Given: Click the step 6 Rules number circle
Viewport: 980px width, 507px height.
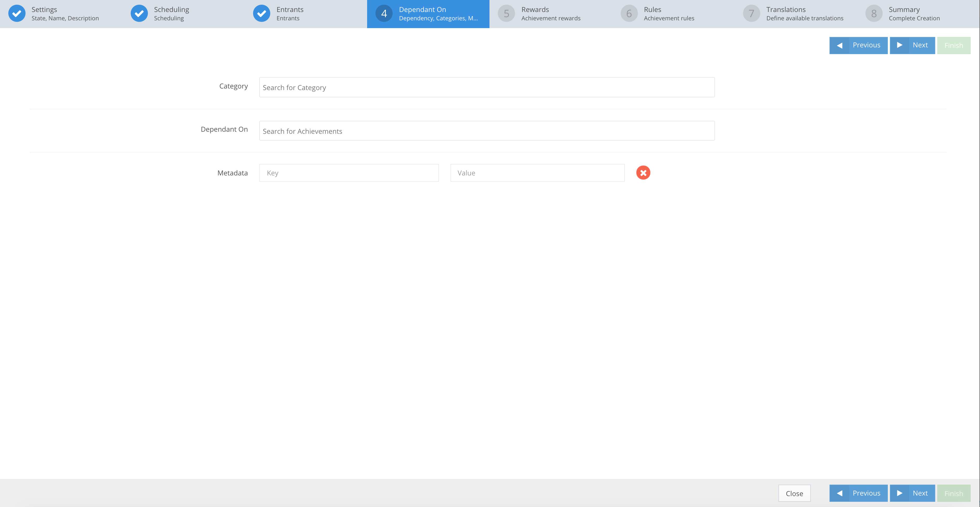Looking at the screenshot, I should click(x=629, y=14).
